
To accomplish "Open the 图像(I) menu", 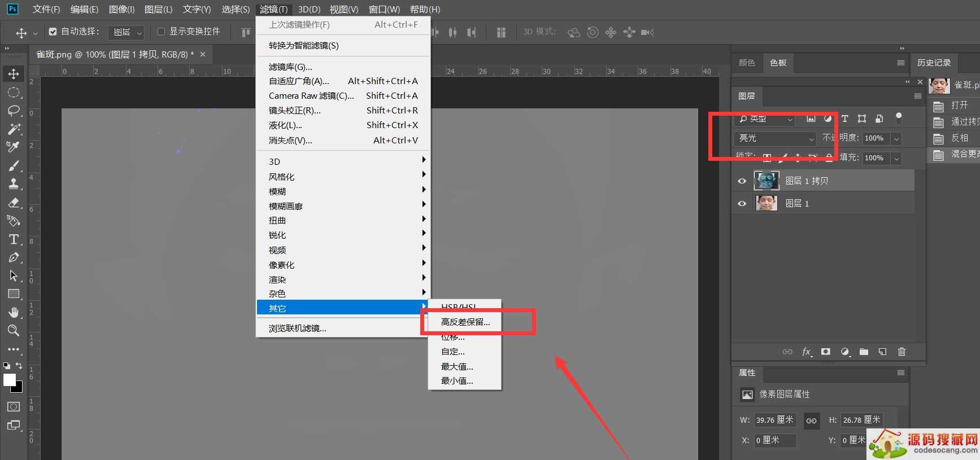I will click(121, 9).
